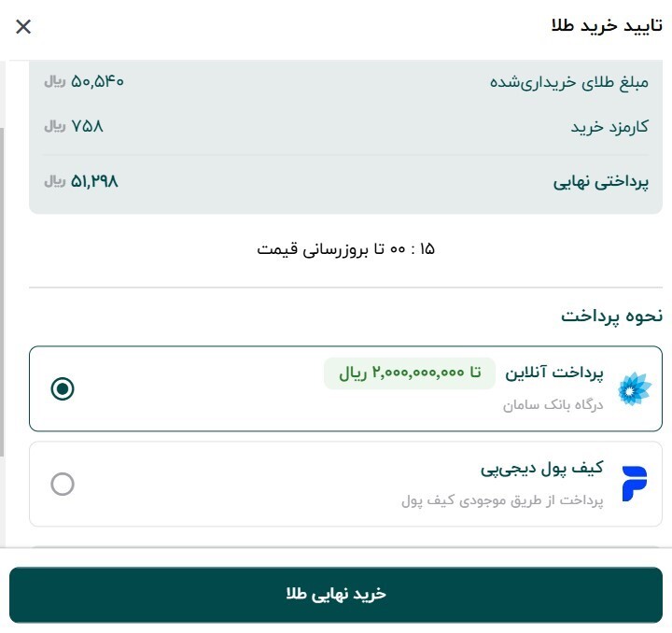Viewport: 672px width, 633px height.
Task: Click the درگاه بانک سامان subtitle text
Action: click(x=553, y=405)
